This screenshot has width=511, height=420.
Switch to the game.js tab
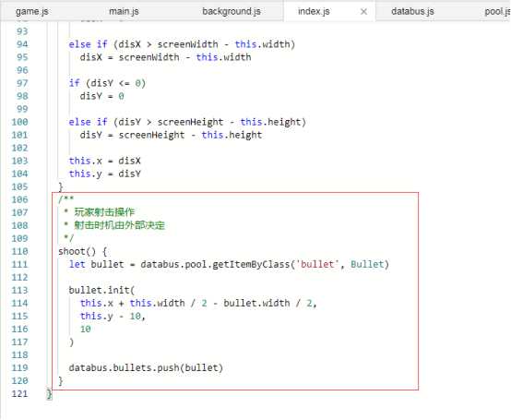(32, 11)
